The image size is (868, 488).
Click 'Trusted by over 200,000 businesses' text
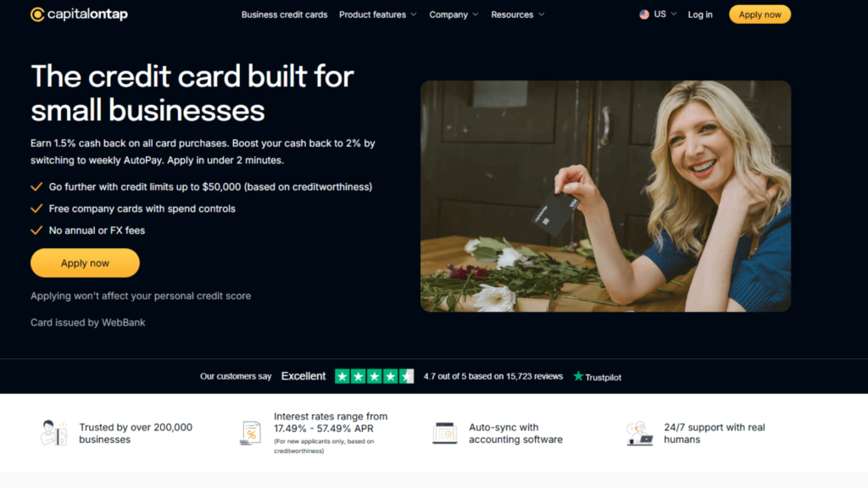click(136, 433)
